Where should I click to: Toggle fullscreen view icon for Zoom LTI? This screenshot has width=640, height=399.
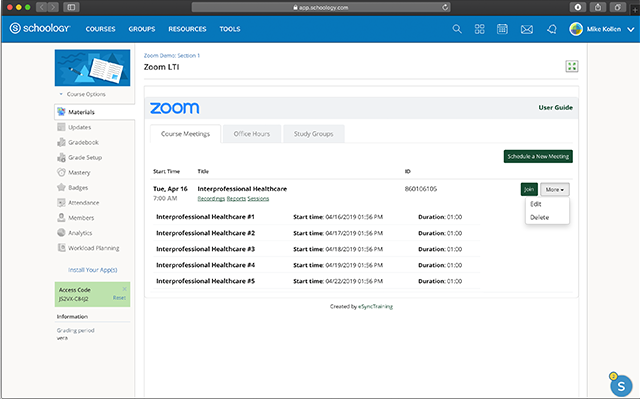pyautogui.click(x=572, y=66)
